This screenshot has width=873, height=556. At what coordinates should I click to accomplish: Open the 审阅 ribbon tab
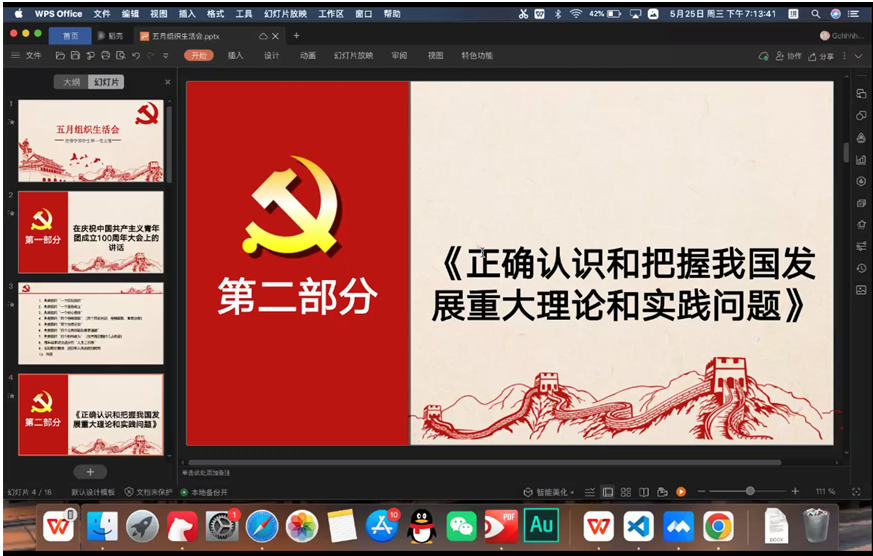tap(399, 56)
